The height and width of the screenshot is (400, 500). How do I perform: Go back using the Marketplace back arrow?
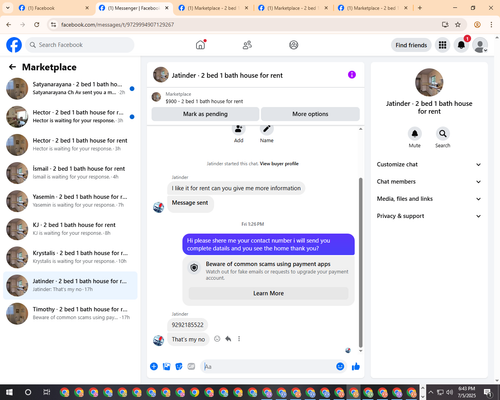tap(12, 67)
